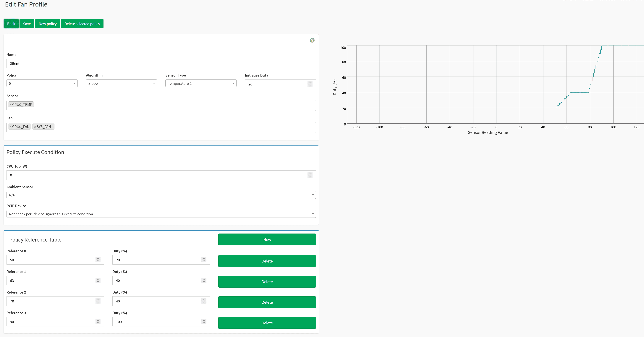Decrease CPU Tdp with the down arrow
This screenshot has width=644, height=337.
(x=310, y=176)
